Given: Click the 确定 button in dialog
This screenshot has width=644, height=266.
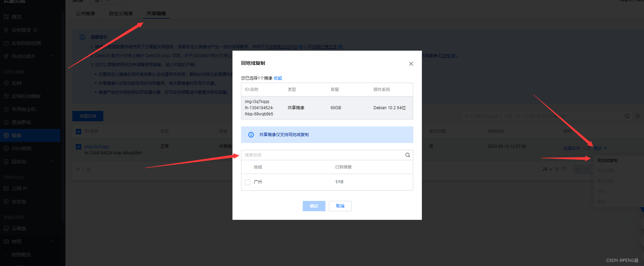Looking at the screenshot, I should pyautogui.click(x=314, y=206).
